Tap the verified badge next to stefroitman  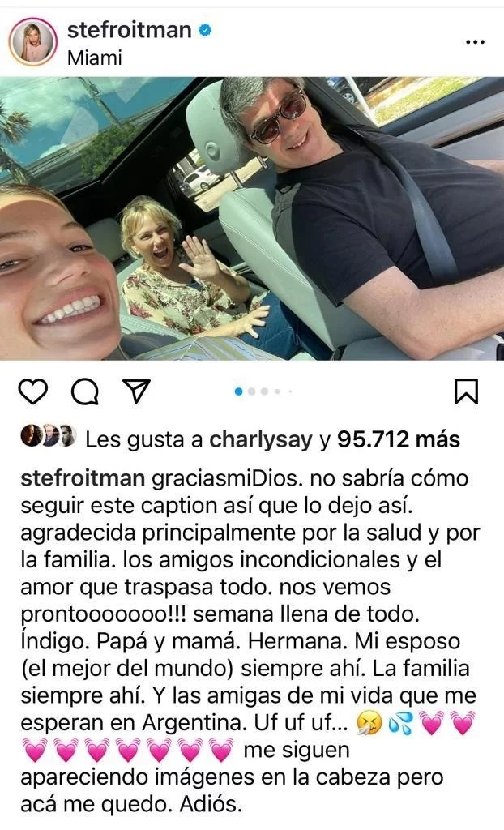click(204, 30)
